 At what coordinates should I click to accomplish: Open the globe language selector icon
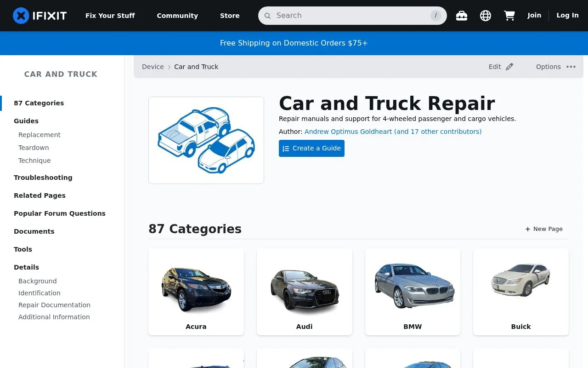(x=486, y=16)
